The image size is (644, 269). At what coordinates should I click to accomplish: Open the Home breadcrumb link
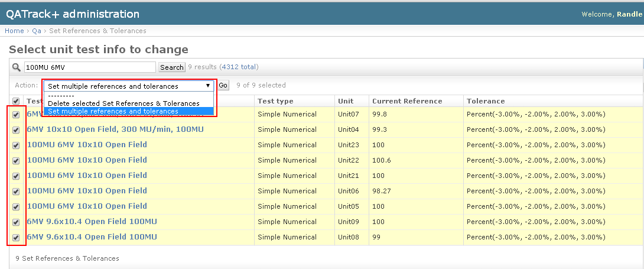coord(14,31)
